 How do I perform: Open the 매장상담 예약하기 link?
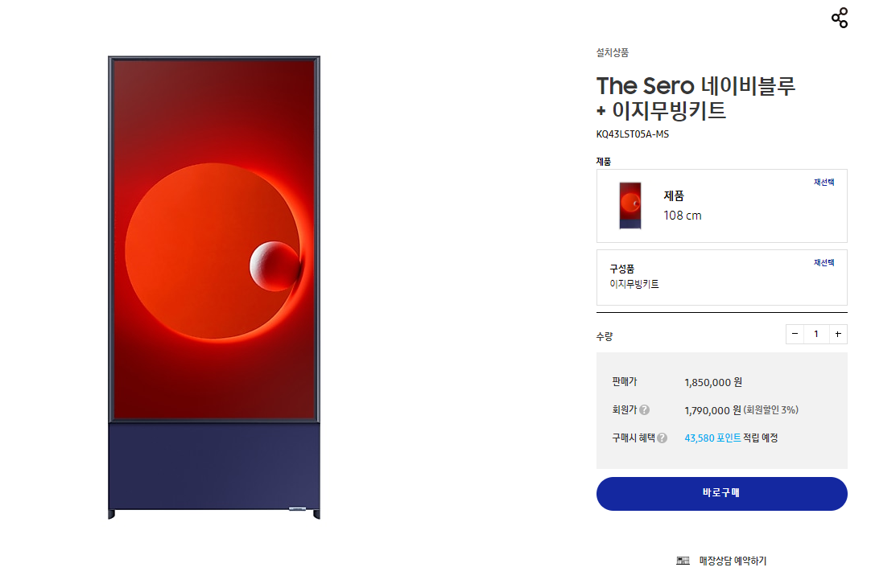click(733, 561)
